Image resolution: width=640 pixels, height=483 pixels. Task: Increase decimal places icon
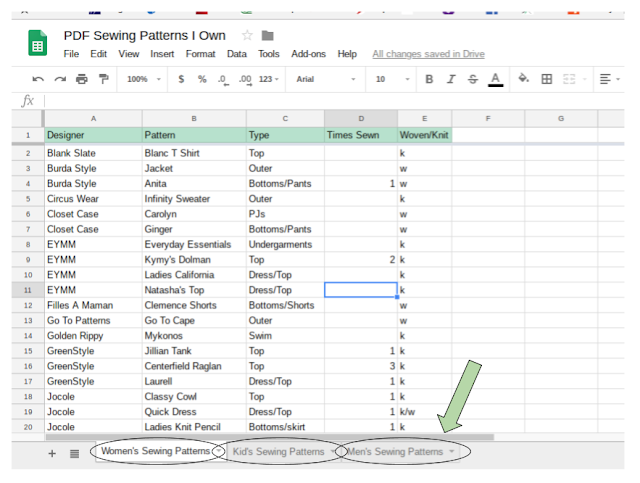click(x=245, y=79)
